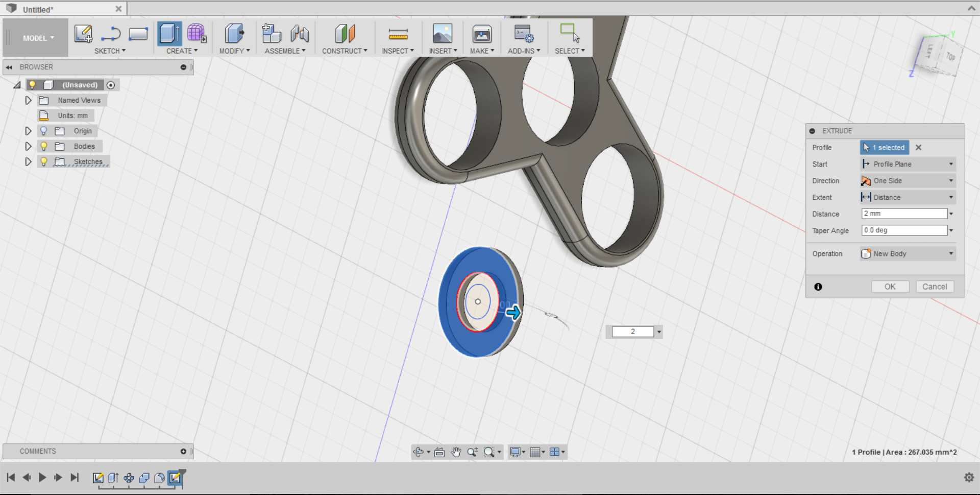
Task: Click the Press Pull modify icon
Action: pos(234,34)
